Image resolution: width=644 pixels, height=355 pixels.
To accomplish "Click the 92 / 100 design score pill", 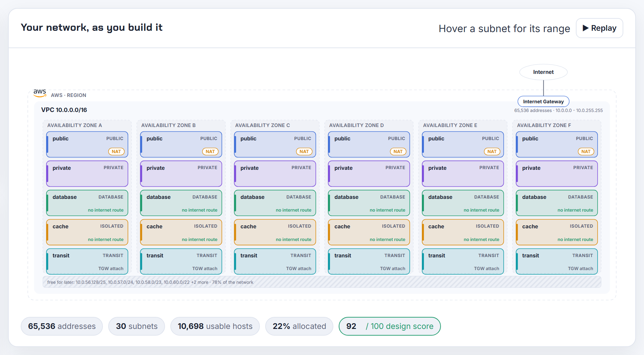I will pos(390,326).
